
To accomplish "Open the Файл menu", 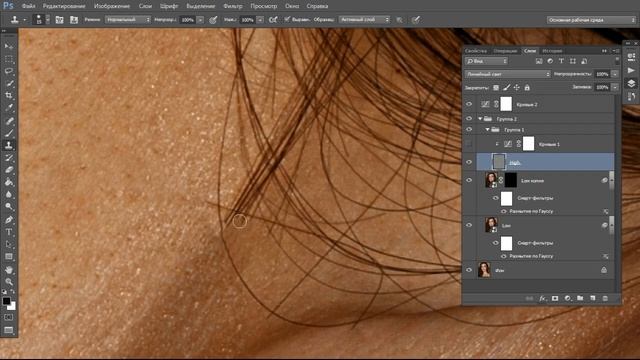I will pos(28,6).
